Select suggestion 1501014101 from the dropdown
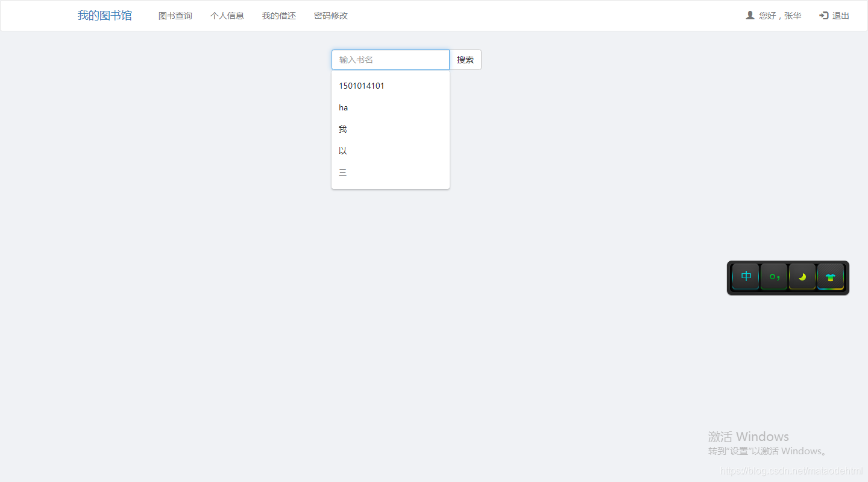Viewport: 868px width, 482px height. pyautogui.click(x=362, y=86)
